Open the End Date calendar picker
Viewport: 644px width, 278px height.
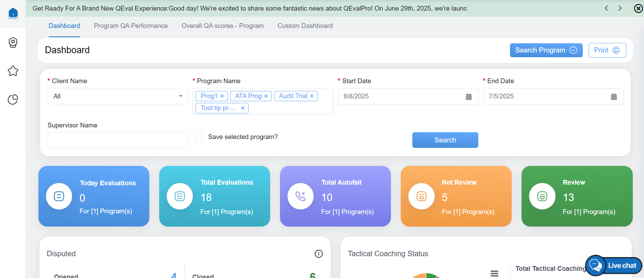tap(614, 97)
